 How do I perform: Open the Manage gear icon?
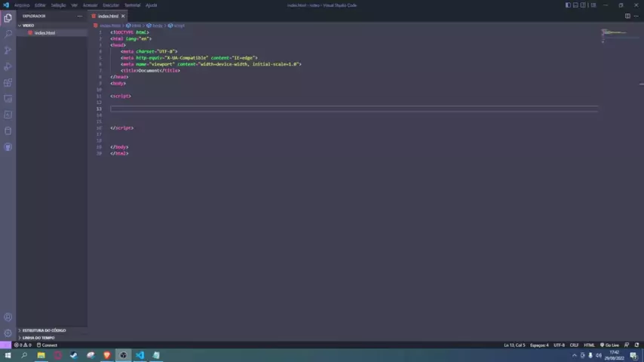coord(8,333)
